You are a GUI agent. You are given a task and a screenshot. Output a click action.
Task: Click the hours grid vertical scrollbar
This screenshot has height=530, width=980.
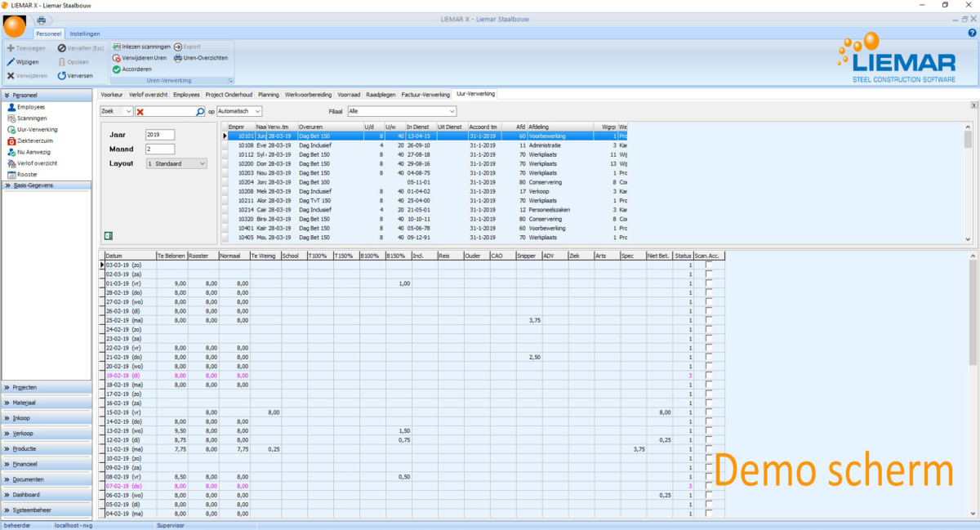click(973, 385)
